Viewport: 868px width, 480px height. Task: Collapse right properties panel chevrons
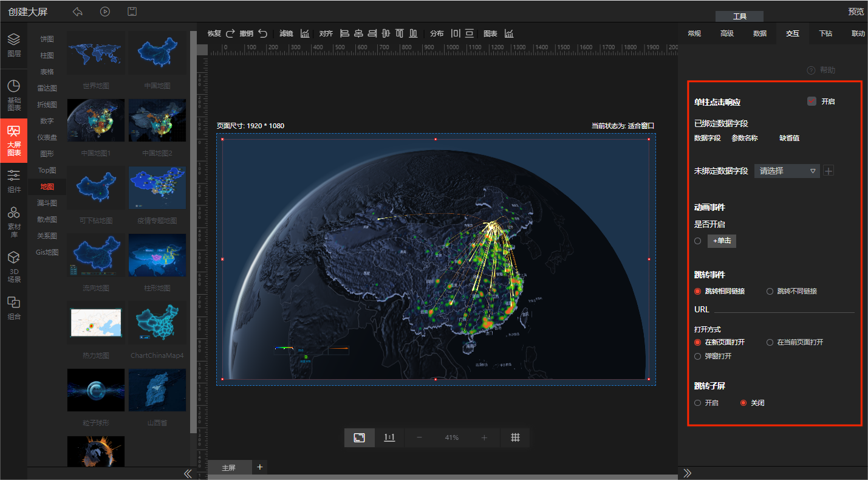688,473
